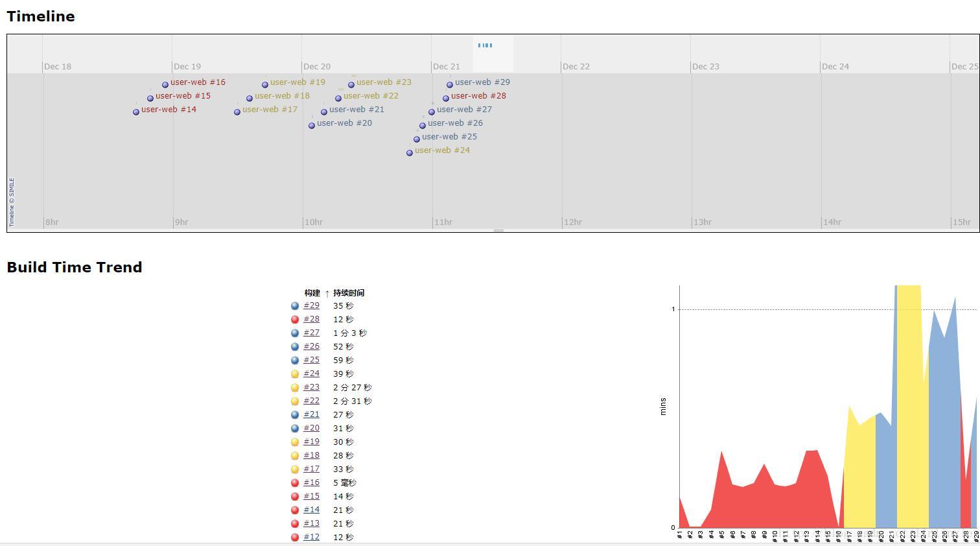
Task: Click the timeline resize handle at bottom
Action: click(x=498, y=230)
